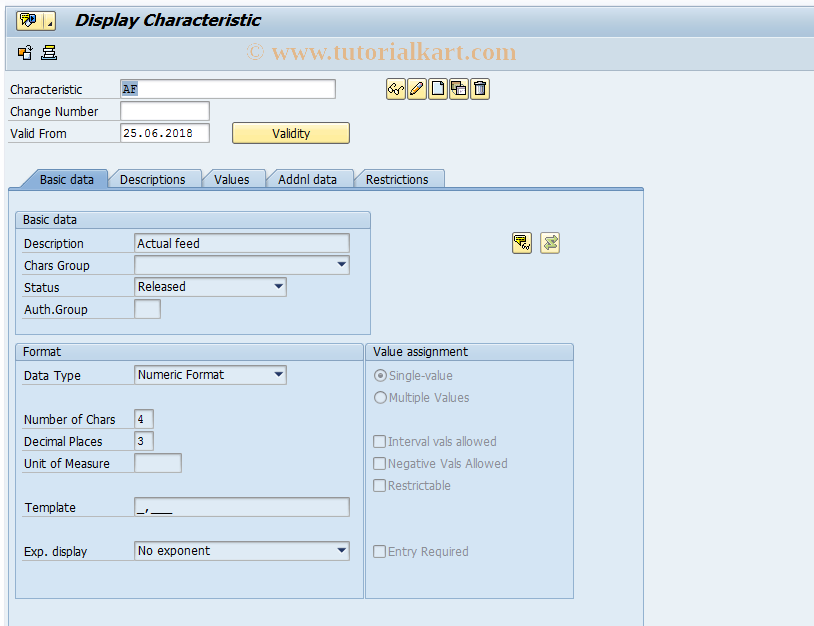The height and width of the screenshot is (626, 814).
Task: Click the Decimal Places field
Action: (144, 441)
